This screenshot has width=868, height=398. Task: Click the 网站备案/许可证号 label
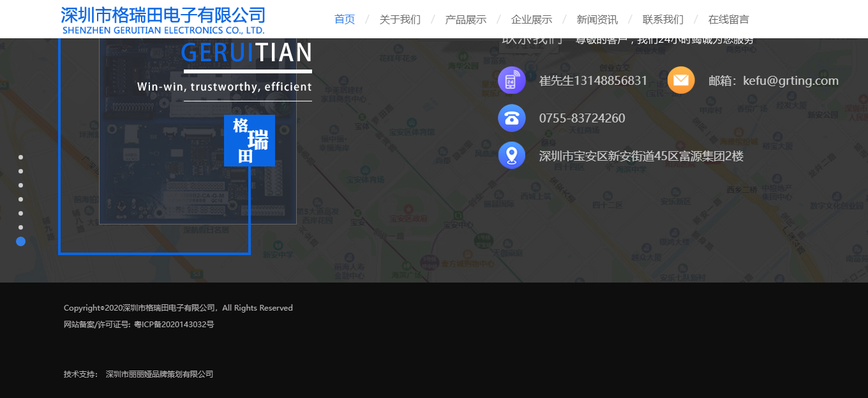tap(97, 325)
